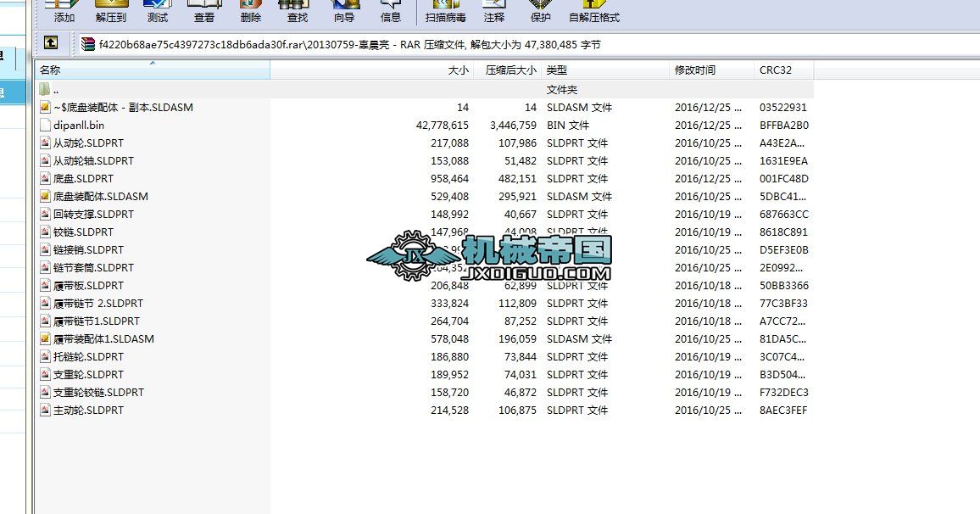
Task: Click CRC32 value 687663CC
Action: 784,215
